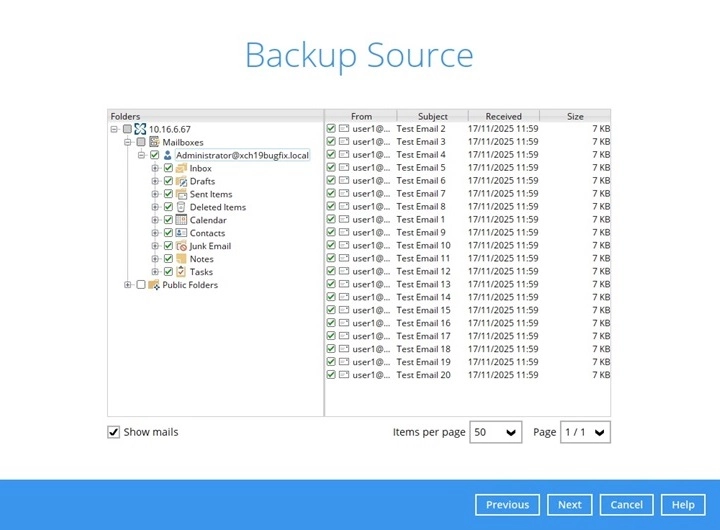Select the Tasks folder label
Screen dimensions: 720x530
coord(201,272)
